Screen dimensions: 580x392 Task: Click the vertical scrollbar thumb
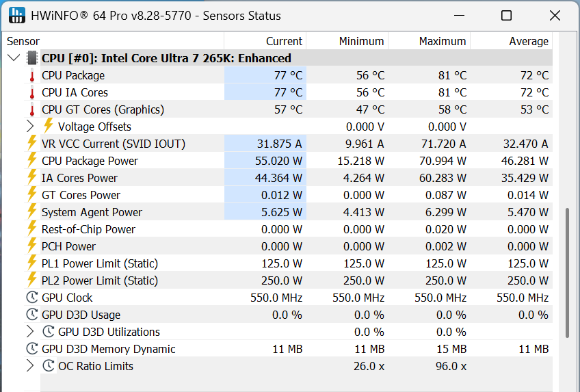[x=566, y=272]
